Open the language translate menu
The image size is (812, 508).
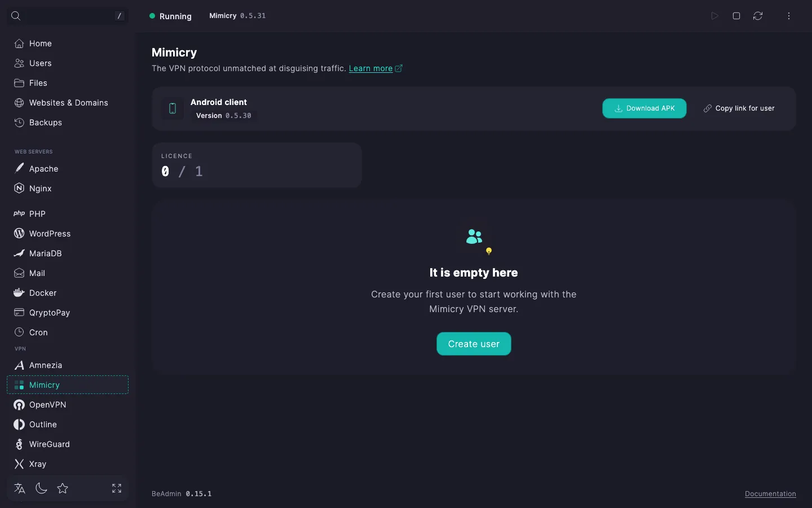pyautogui.click(x=20, y=488)
